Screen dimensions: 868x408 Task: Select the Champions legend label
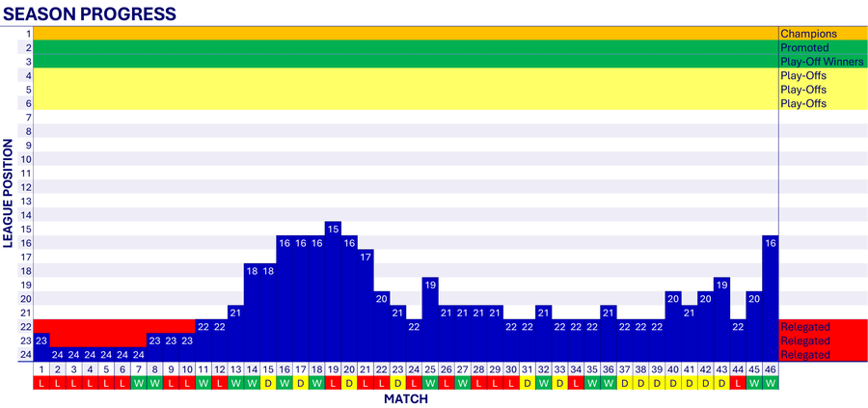[808, 34]
